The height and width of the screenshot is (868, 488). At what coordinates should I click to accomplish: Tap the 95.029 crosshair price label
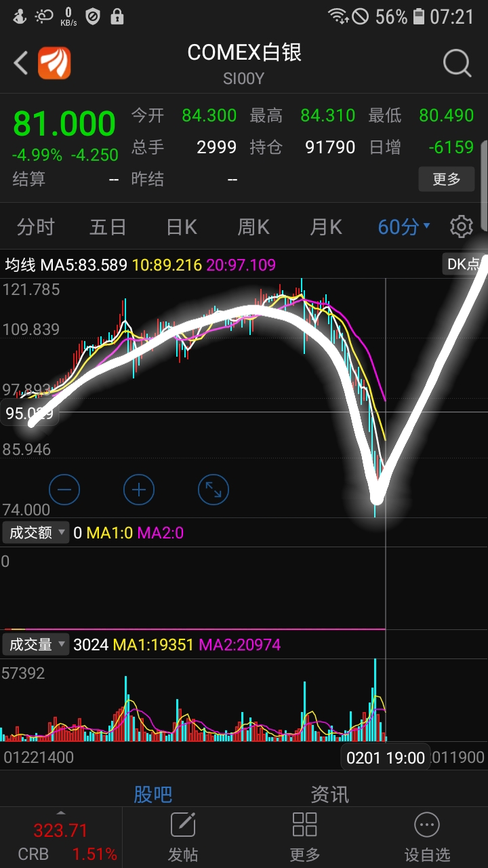pyautogui.click(x=29, y=413)
